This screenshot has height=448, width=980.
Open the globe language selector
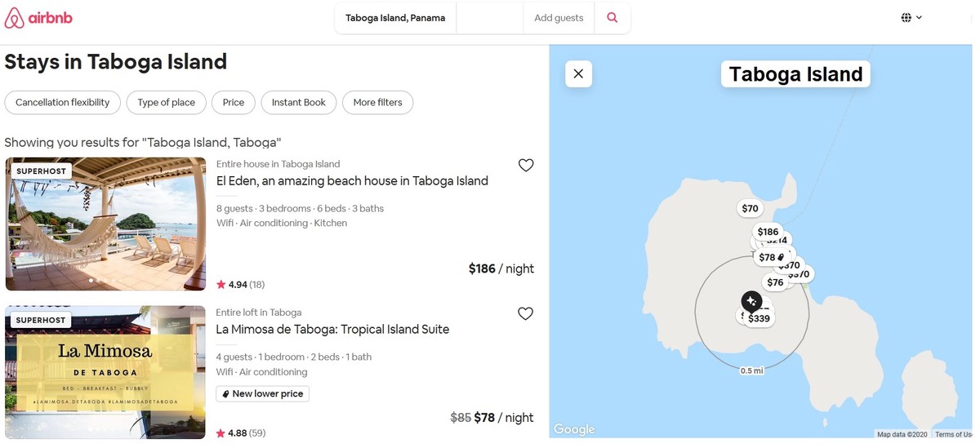click(x=911, y=18)
